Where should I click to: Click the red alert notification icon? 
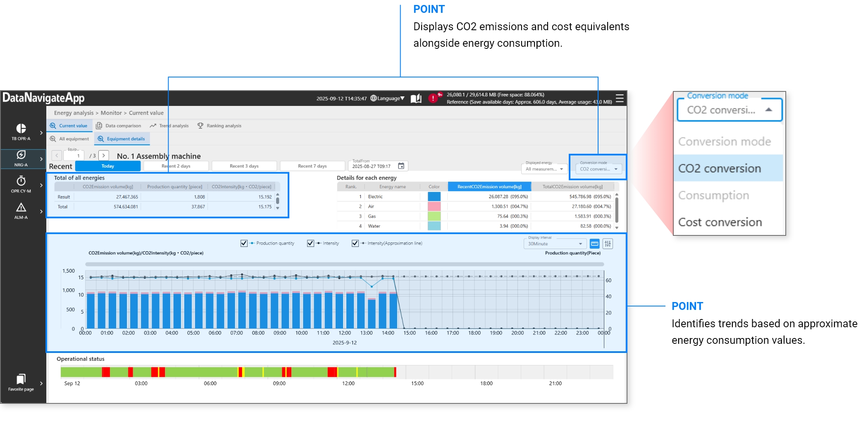433,98
